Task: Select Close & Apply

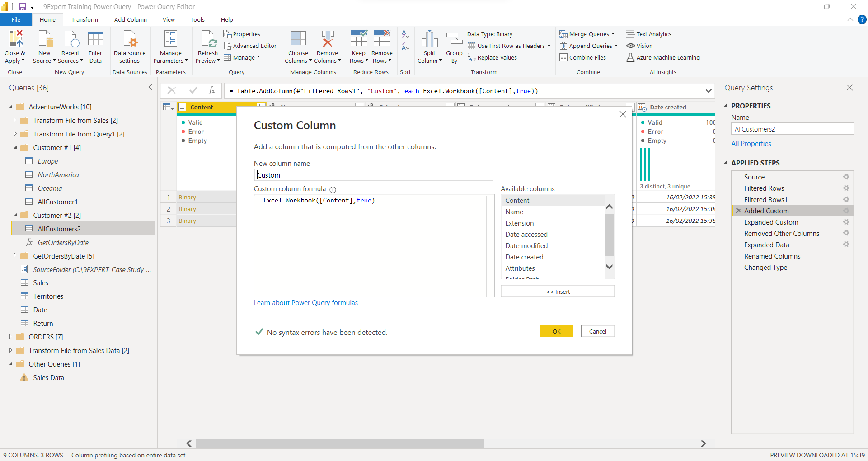Action: tap(15, 47)
